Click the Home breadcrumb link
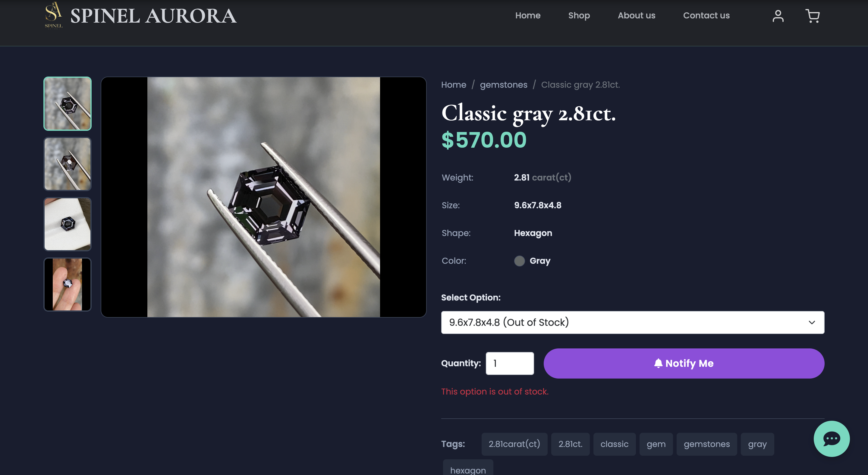This screenshot has width=868, height=475. tap(454, 85)
